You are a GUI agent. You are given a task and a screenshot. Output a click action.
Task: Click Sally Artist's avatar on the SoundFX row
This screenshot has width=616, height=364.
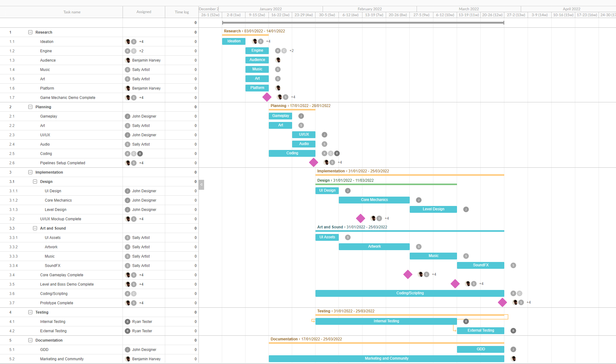[128, 265]
